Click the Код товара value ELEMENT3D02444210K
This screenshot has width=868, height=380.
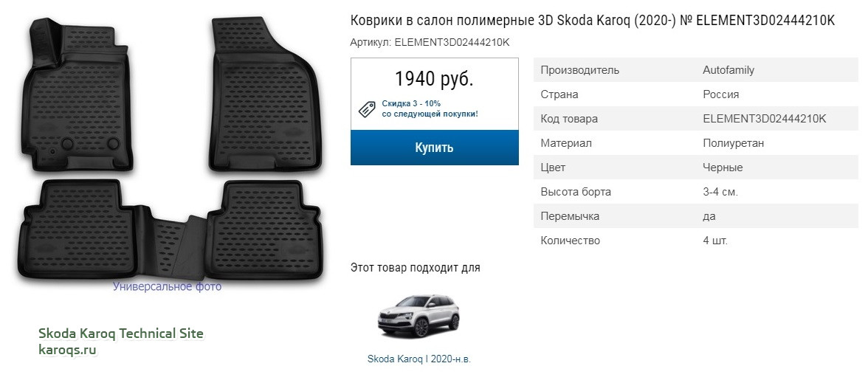pos(765,119)
